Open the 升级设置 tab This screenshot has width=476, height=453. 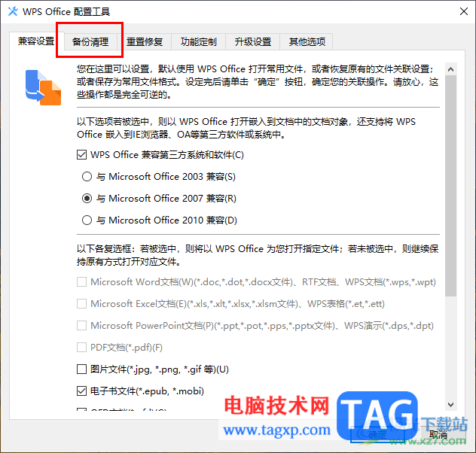pos(252,41)
